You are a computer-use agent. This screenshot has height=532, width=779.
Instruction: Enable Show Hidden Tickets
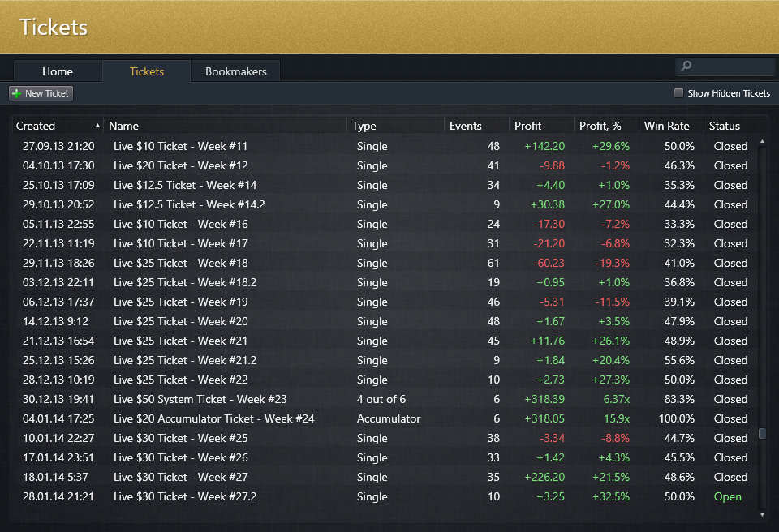coord(678,93)
